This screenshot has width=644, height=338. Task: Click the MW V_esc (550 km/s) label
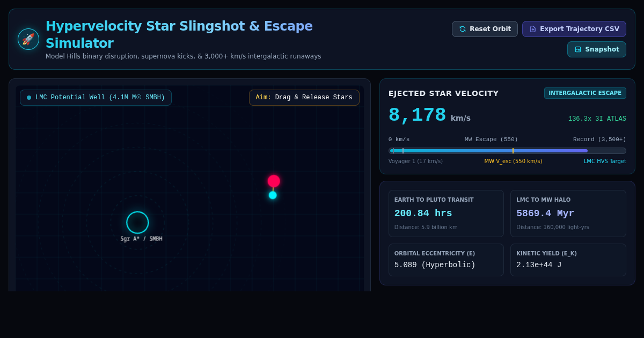(x=513, y=161)
